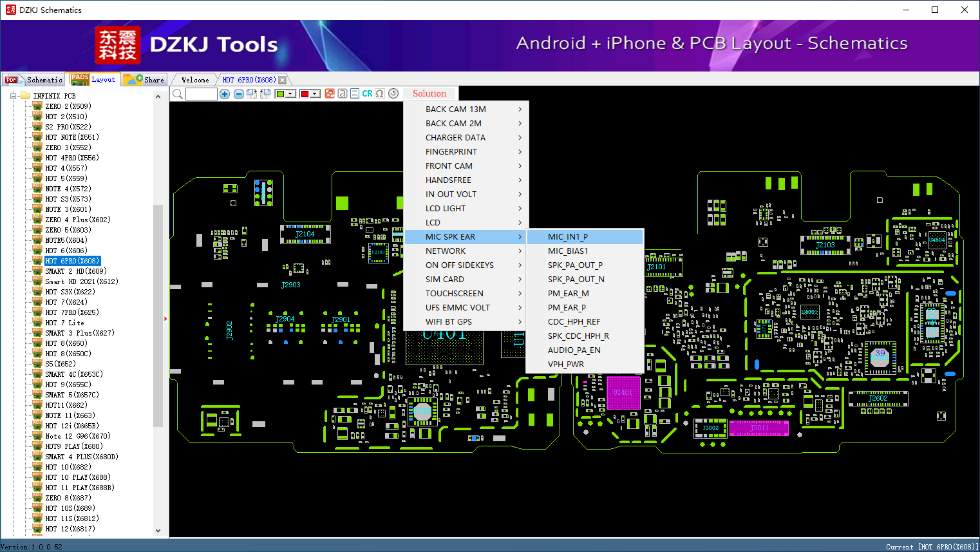This screenshot has height=552, width=980.
Task: Switch to the Welcome tab
Action: pyautogui.click(x=195, y=80)
